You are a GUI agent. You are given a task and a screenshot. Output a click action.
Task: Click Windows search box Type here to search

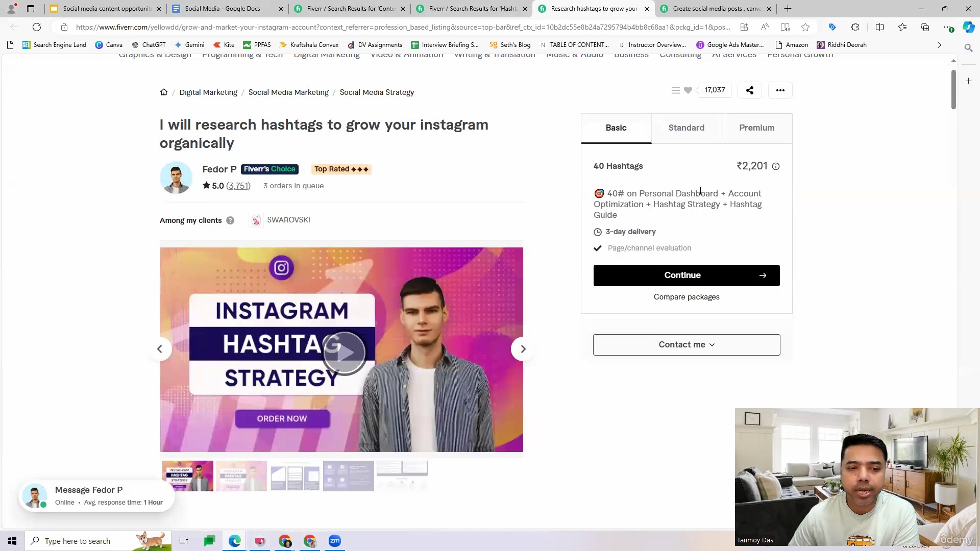click(98, 541)
